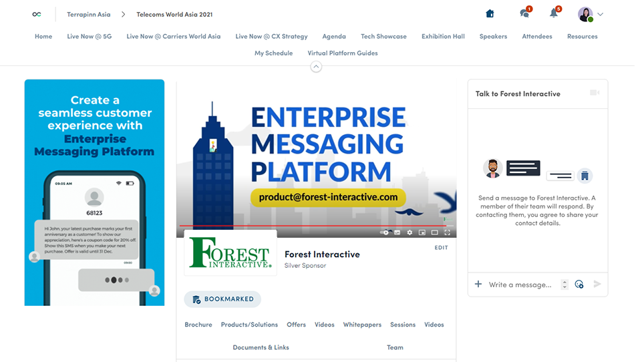Open the chat messages icon in the header
This screenshot has width=644, height=362.
tap(524, 13)
